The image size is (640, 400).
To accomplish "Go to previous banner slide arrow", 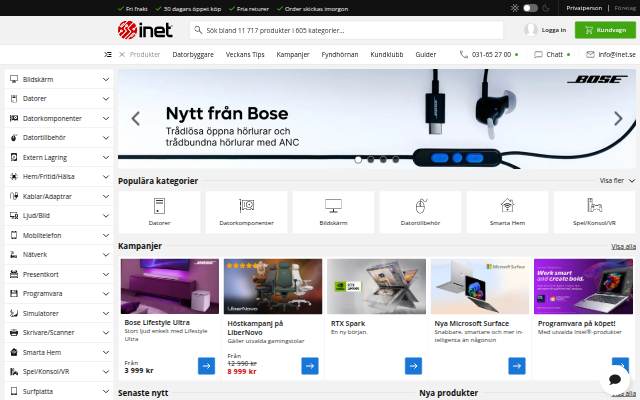I will click(136, 119).
